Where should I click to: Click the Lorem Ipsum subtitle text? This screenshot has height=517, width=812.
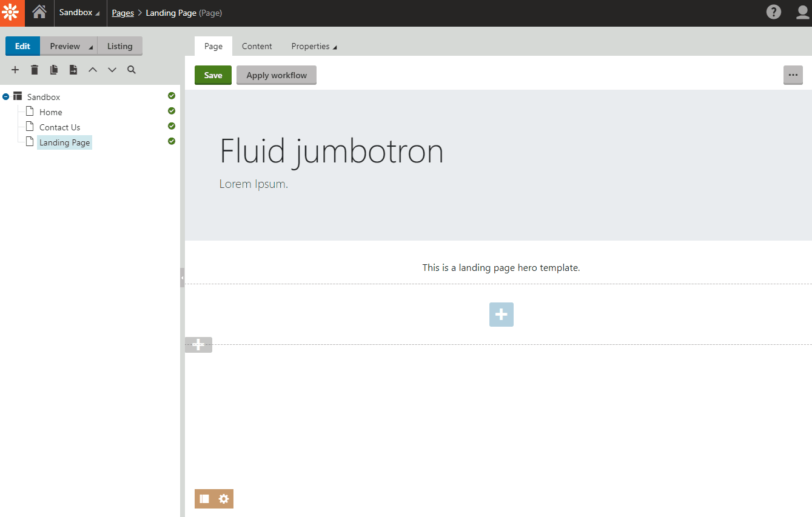(253, 184)
